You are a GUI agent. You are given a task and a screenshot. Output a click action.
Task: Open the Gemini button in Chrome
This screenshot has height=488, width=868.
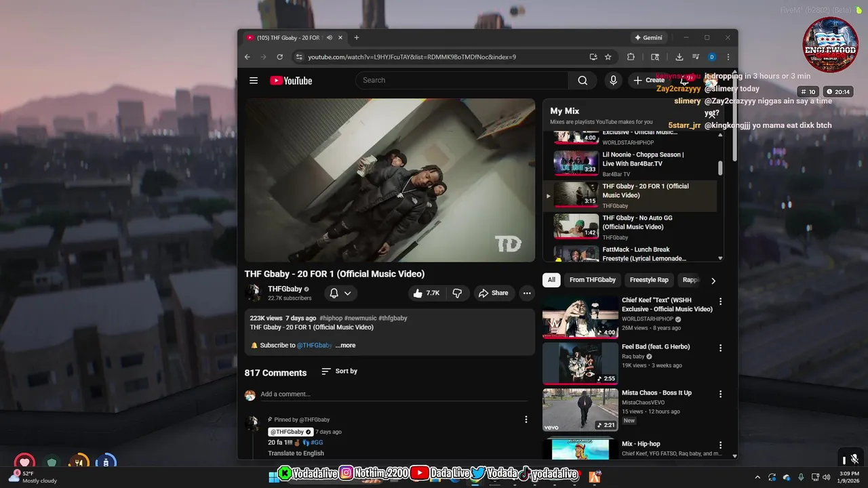pyautogui.click(x=648, y=38)
